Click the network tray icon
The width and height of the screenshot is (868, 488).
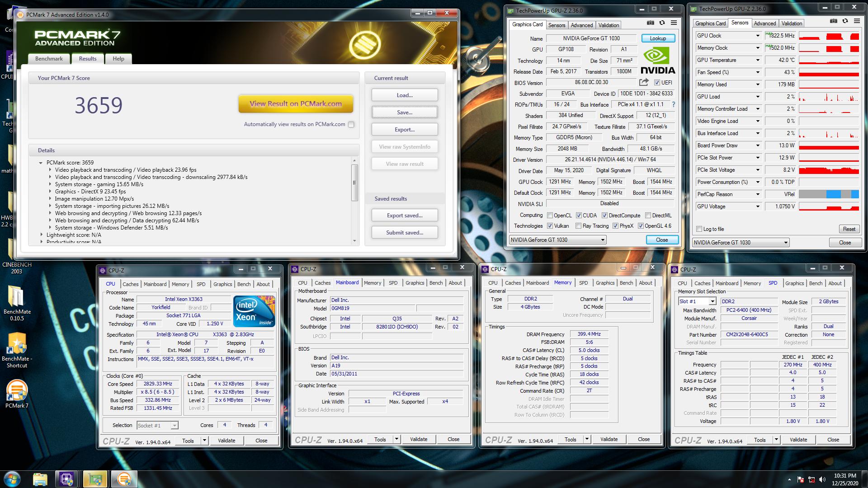[x=811, y=479]
